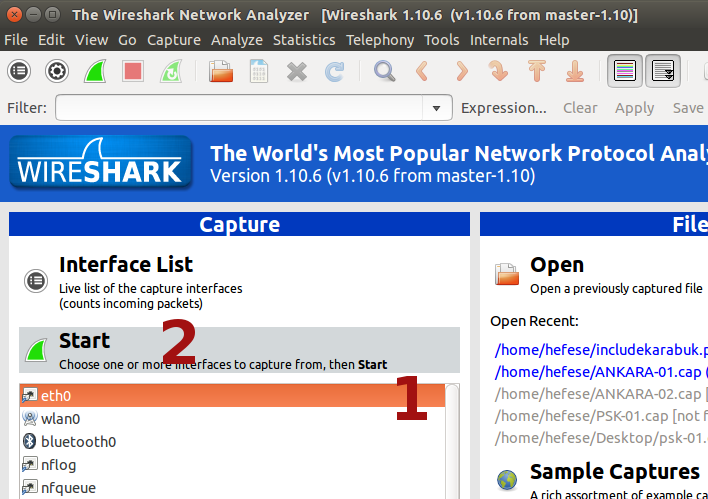Viewport: 708px width, 499px height.
Task: Open the Internals menu
Action: point(499,40)
